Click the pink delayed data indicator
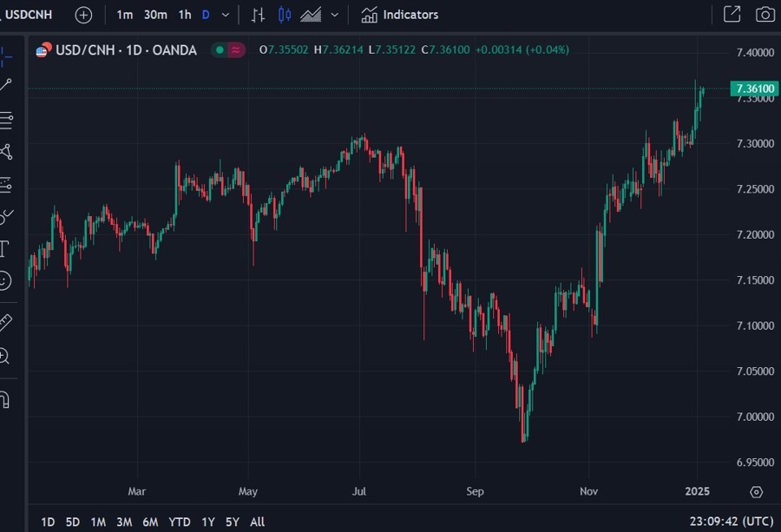The height and width of the screenshot is (532, 781). coord(236,49)
